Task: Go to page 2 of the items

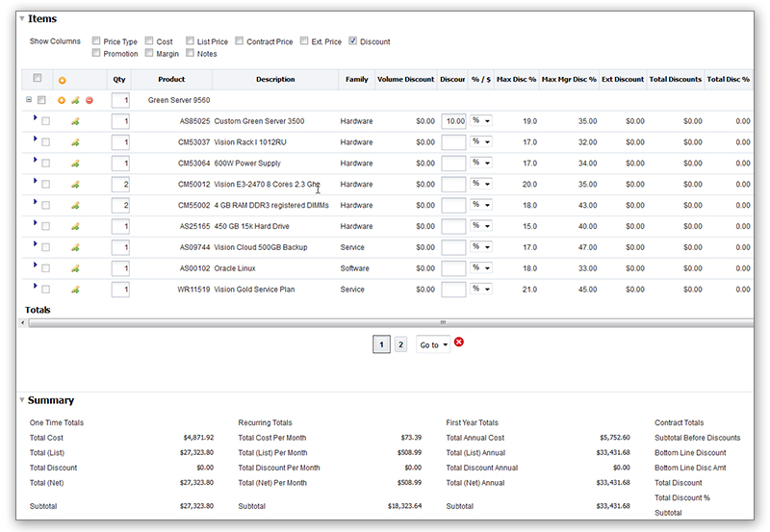Action: [x=400, y=344]
